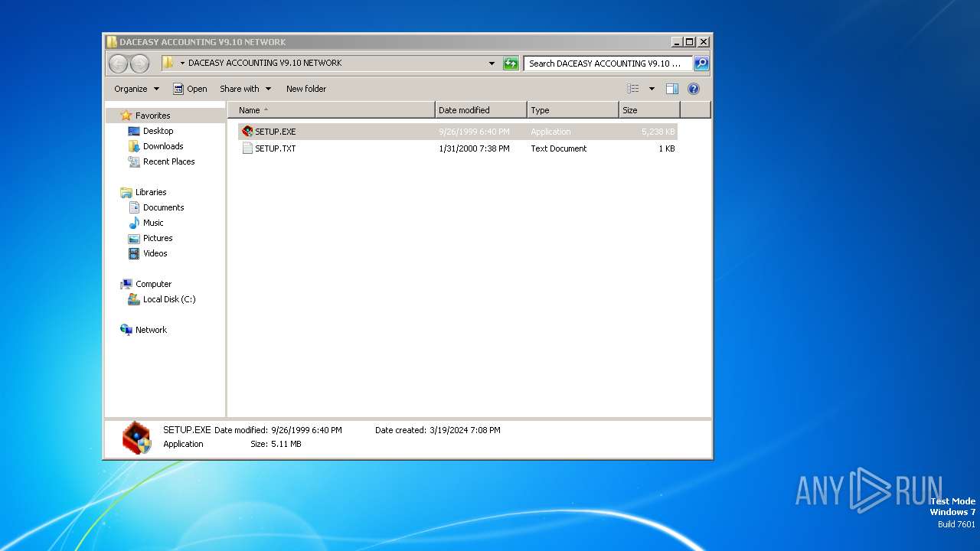This screenshot has width=980, height=551.
Task: Click the small arrow before the folder path
Action: [x=182, y=63]
